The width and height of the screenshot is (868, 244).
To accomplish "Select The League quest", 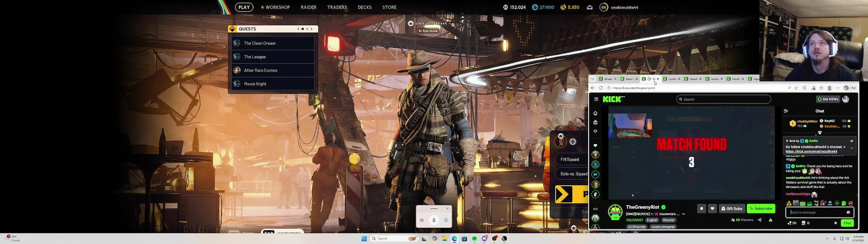I will (273, 57).
